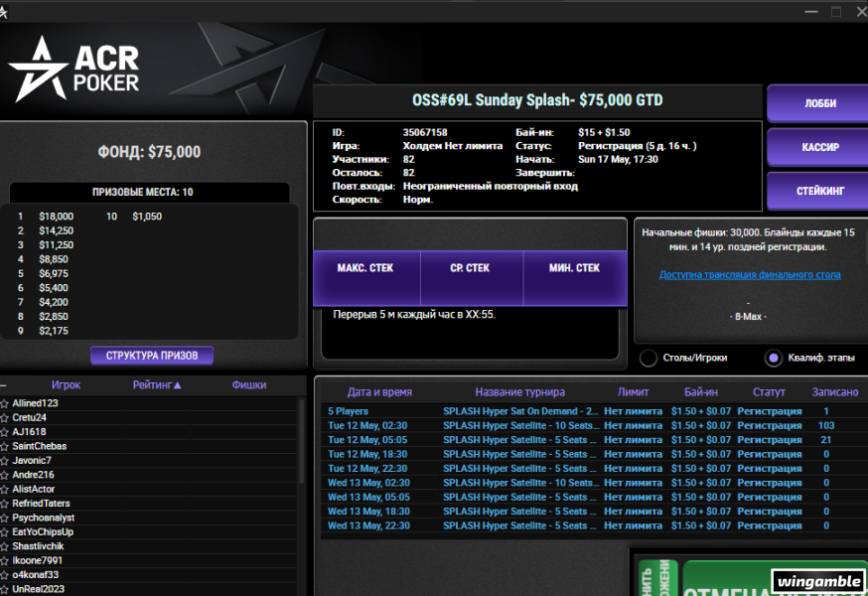Open the СР. СТЕК tab
Image resolution: width=868 pixels, height=596 pixels.
[471, 278]
